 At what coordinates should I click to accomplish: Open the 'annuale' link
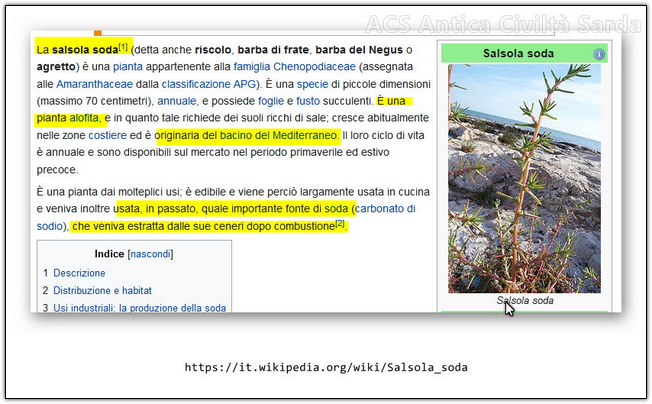(x=177, y=101)
